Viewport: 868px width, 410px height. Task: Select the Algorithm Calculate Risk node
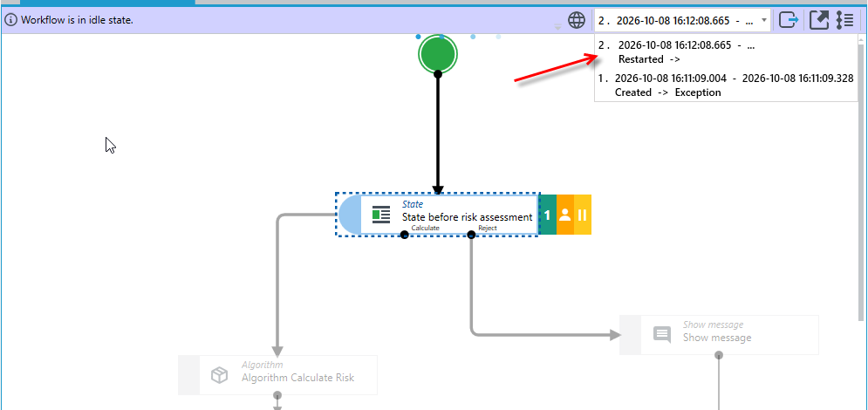(277, 375)
